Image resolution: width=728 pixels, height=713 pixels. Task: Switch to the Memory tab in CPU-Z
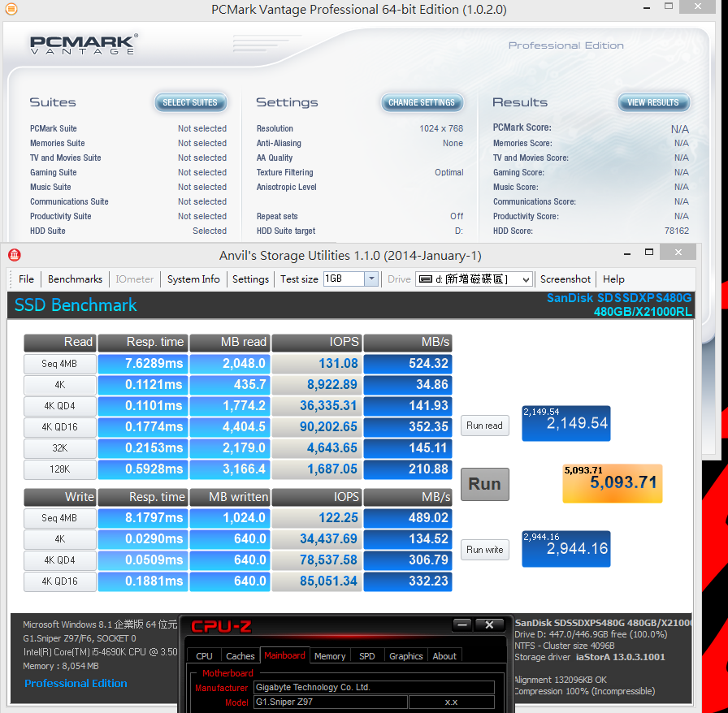point(330,656)
